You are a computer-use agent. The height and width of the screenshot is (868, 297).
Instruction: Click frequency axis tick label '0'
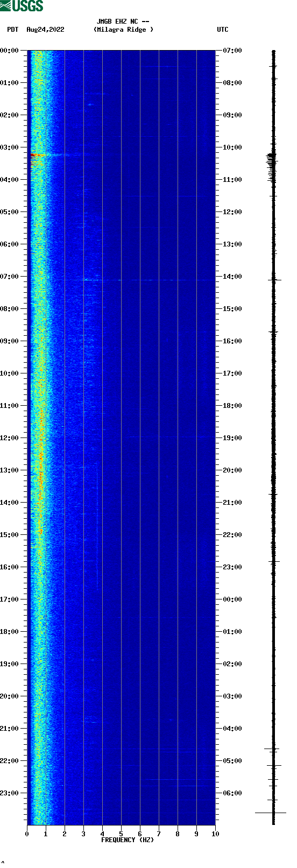(27, 834)
